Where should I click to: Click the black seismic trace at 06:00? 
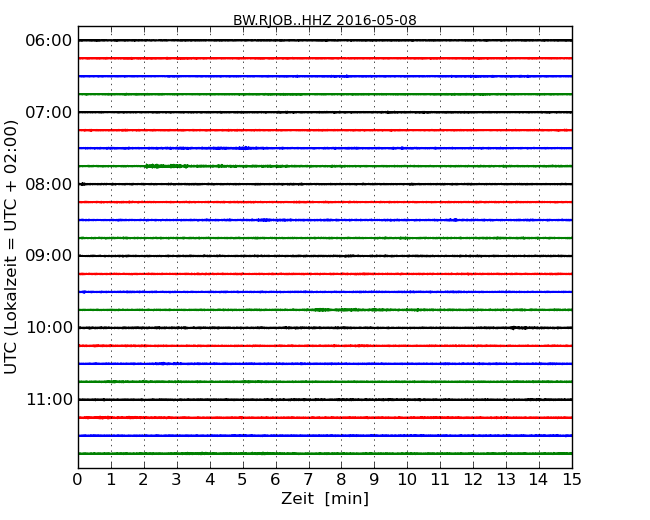click(325, 40)
